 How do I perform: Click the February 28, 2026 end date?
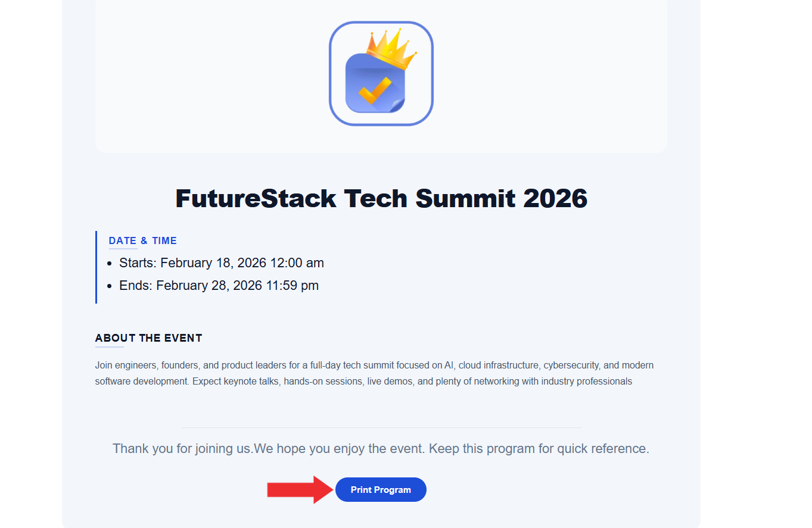(x=209, y=285)
